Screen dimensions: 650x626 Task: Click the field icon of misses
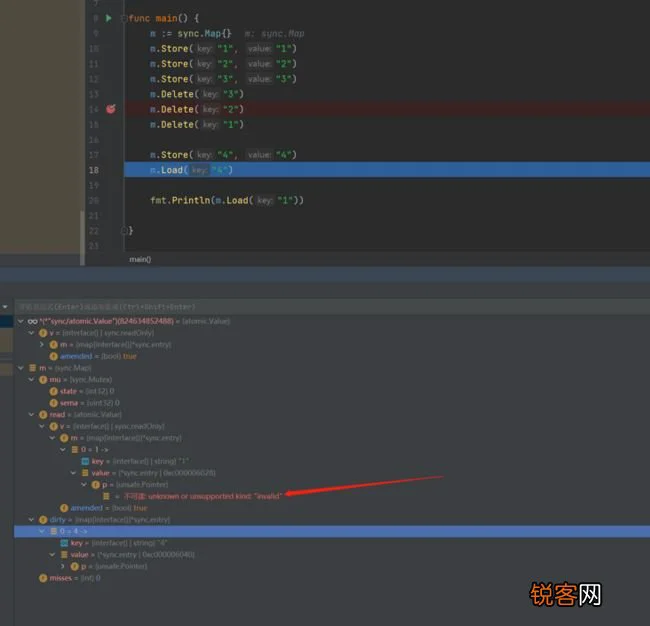tap(43, 577)
